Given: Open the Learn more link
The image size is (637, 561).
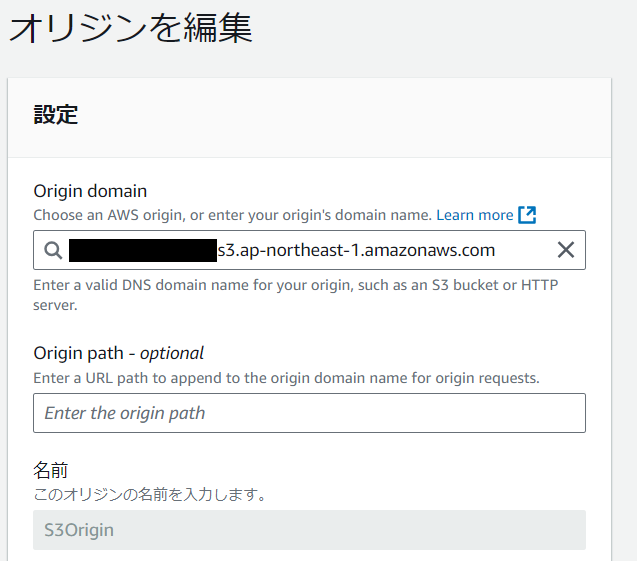Looking at the screenshot, I should tap(474, 215).
